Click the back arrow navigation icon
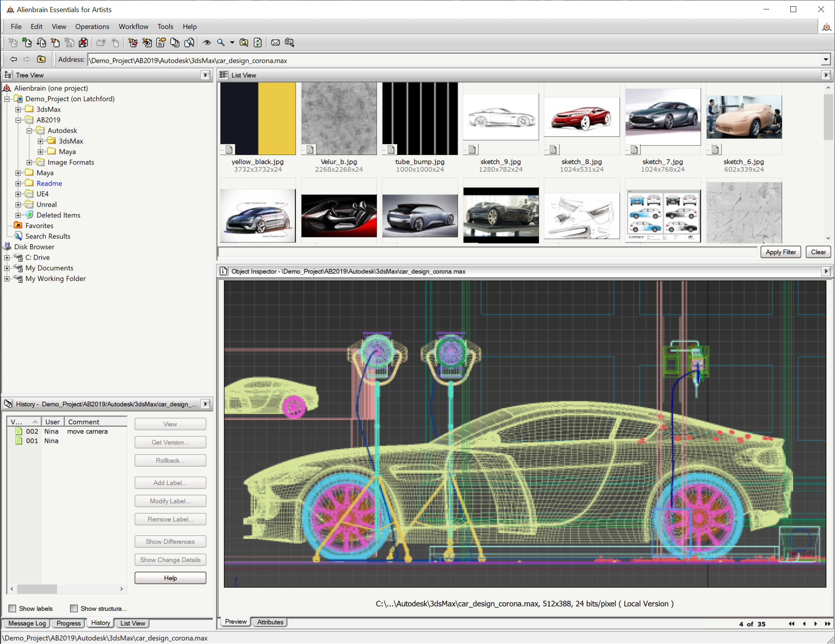 13,60
